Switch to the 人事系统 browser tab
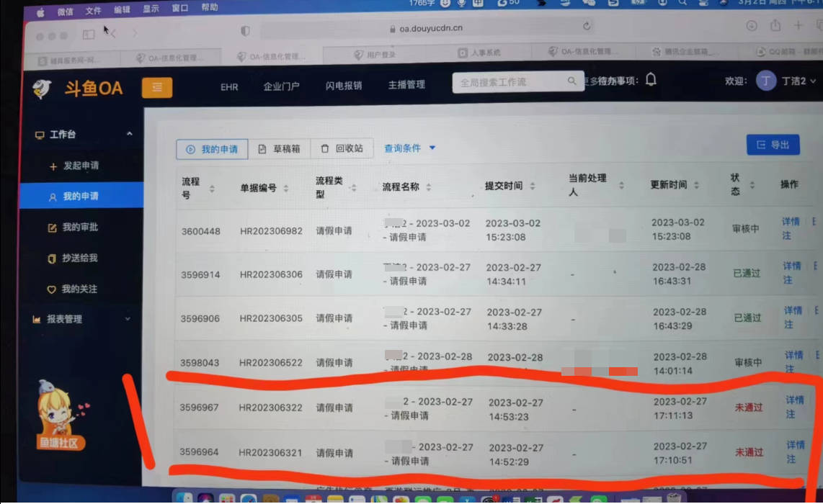Image resolution: width=823 pixels, height=504 pixels. click(479, 53)
